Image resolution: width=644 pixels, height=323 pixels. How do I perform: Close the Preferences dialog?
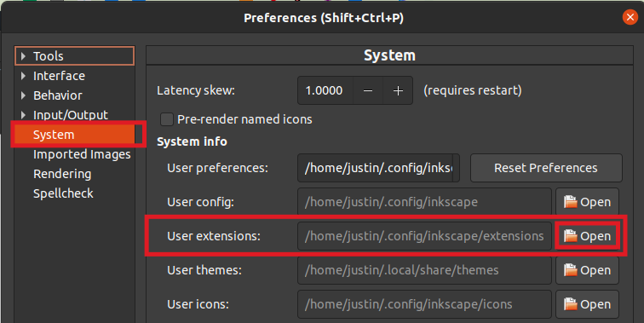(x=630, y=17)
